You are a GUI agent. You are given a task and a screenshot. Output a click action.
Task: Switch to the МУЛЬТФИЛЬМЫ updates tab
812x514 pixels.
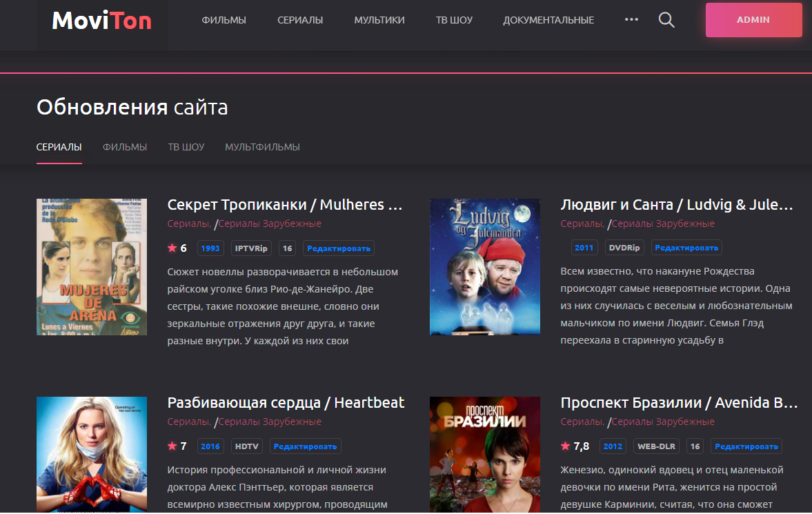[262, 147]
